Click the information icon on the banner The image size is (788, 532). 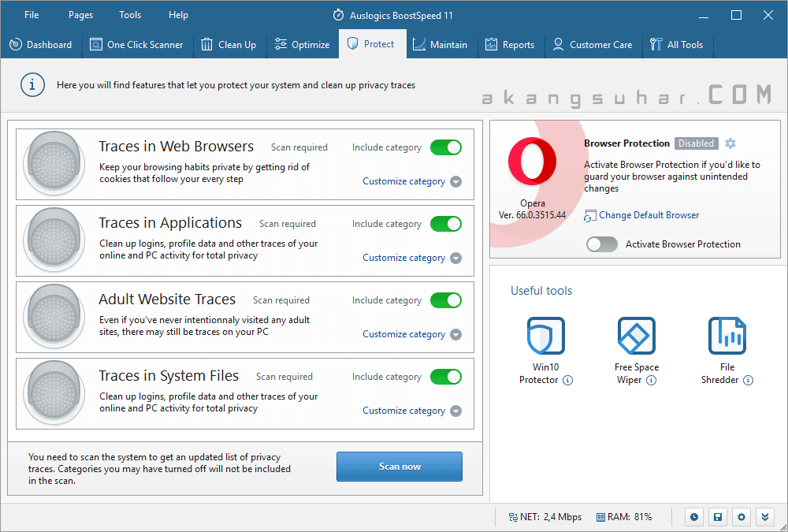coord(32,85)
